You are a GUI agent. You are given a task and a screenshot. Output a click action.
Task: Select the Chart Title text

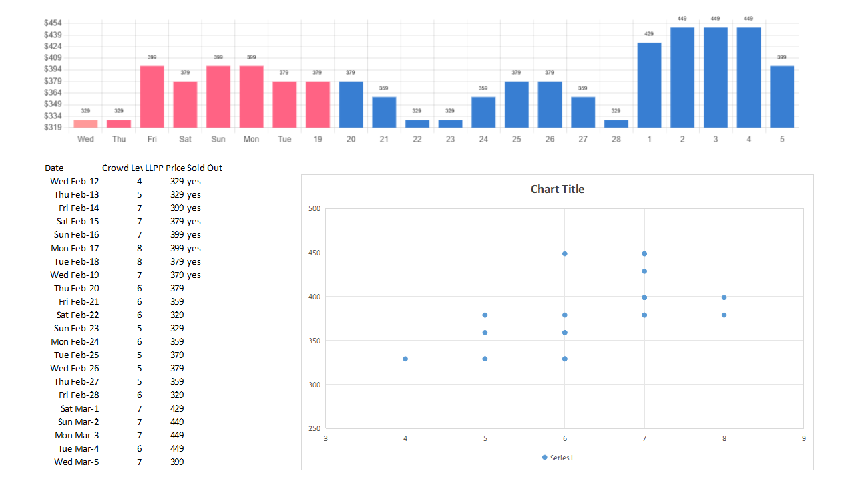pyautogui.click(x=558, y=189)
